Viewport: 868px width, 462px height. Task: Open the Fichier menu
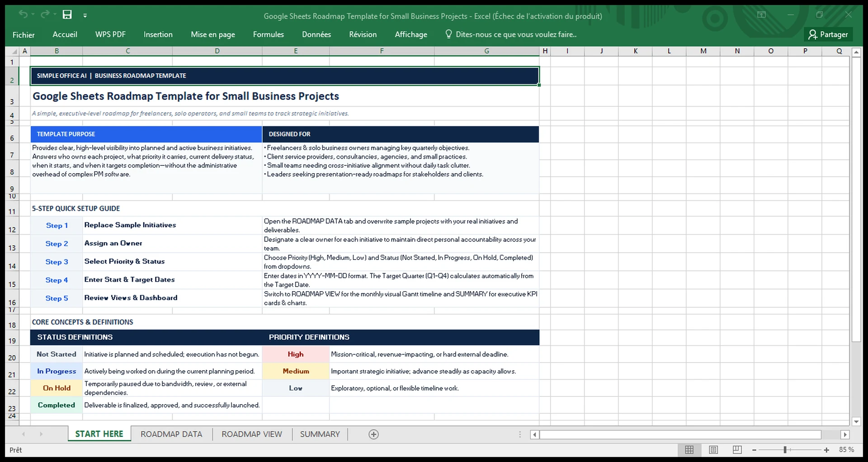tap(24, 34)
